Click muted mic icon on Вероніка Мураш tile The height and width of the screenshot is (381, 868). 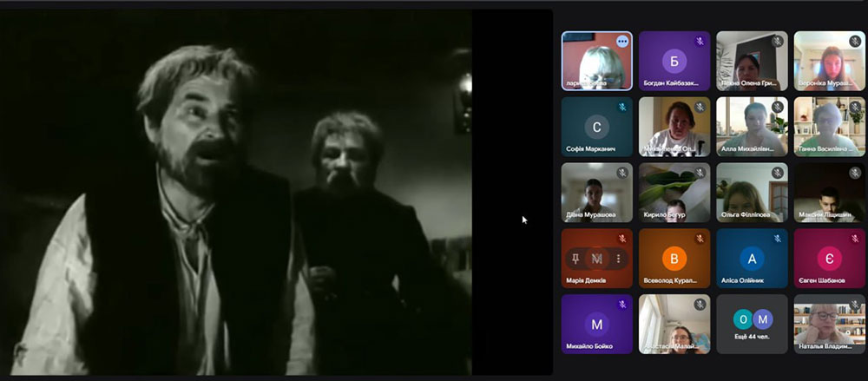pyautogui.click(x=855, y=41)
